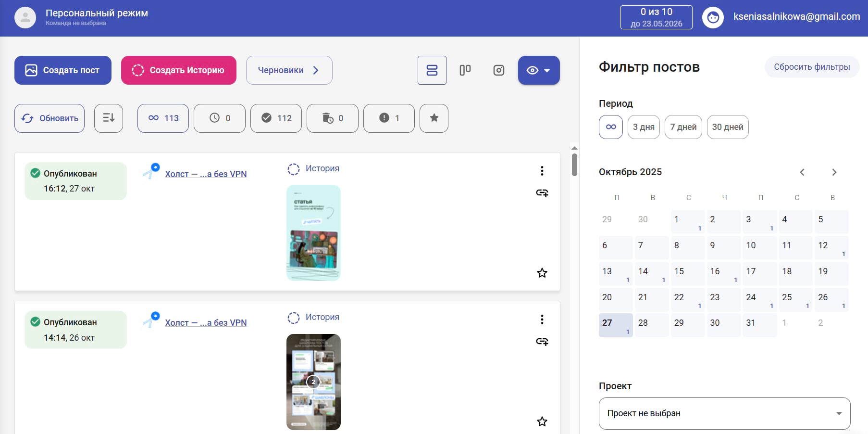
Task: Open dropdown arrow next to eye button
Action: pos(548,70)
